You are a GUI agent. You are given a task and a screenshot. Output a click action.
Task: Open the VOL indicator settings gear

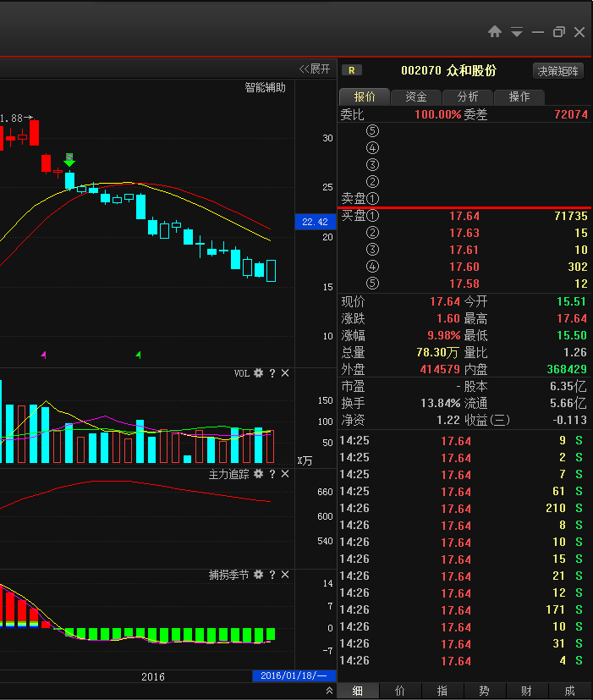pyautogui.click(x=258, y=373)
